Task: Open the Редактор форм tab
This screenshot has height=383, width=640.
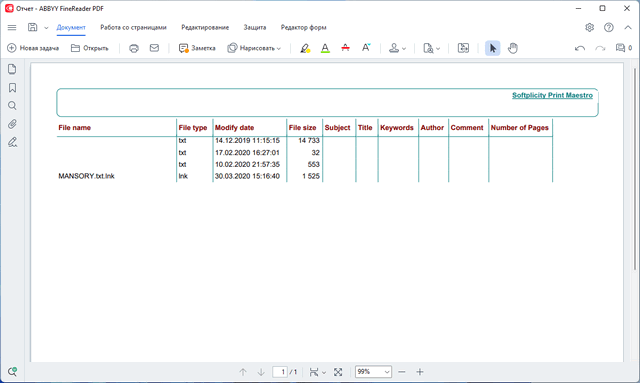Action: pos(303,27)
